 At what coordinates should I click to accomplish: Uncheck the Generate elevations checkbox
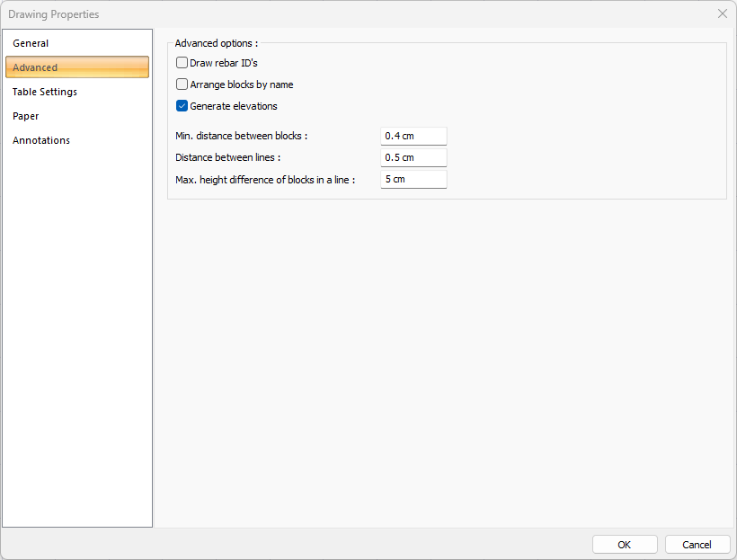tap(182, 106)
